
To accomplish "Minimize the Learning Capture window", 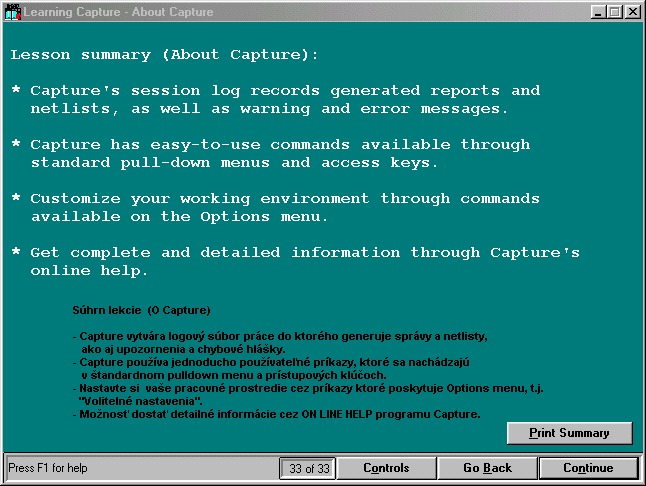I will click(x=599, y=11).
